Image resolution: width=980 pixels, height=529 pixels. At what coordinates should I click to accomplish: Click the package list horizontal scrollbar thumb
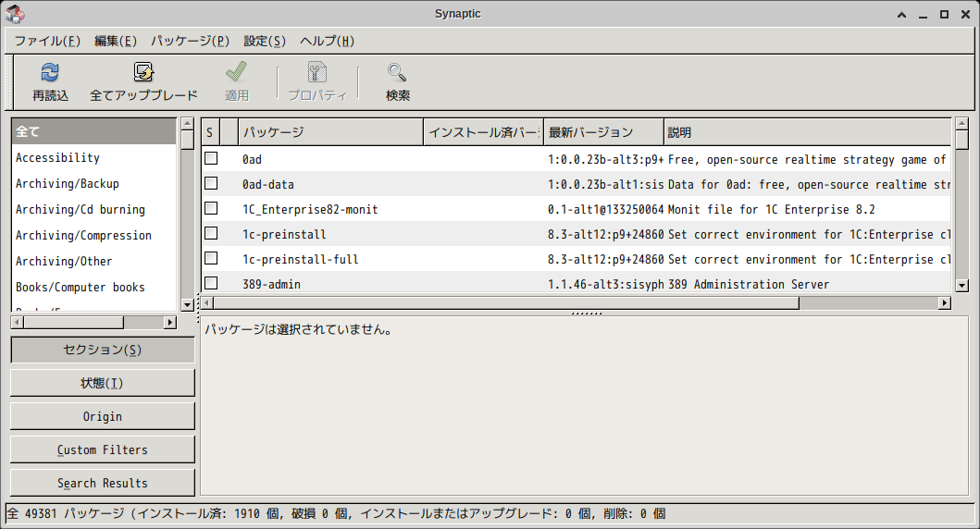pos(506,303)
